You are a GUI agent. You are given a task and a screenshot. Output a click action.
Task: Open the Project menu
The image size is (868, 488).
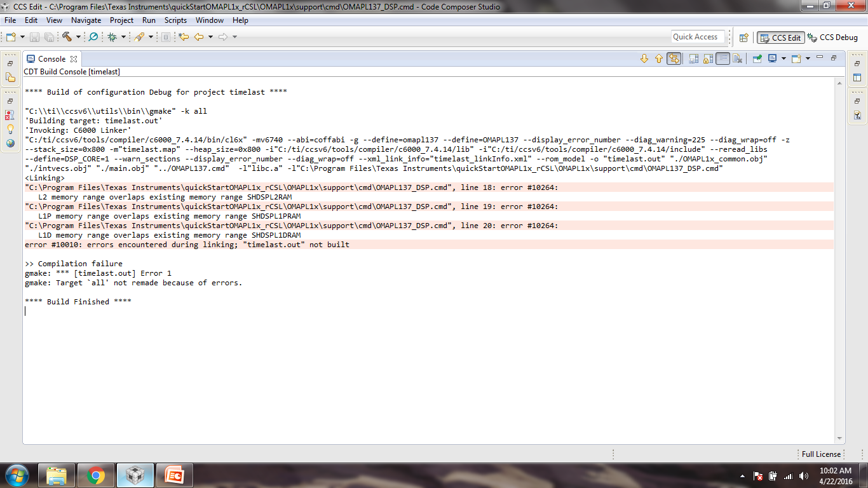[121, 20]
